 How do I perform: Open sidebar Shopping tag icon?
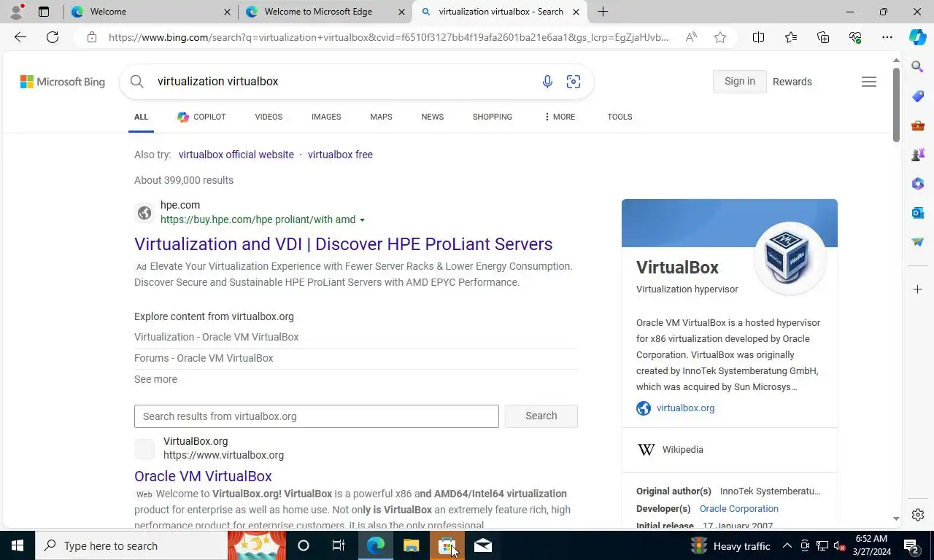[918, 96]
